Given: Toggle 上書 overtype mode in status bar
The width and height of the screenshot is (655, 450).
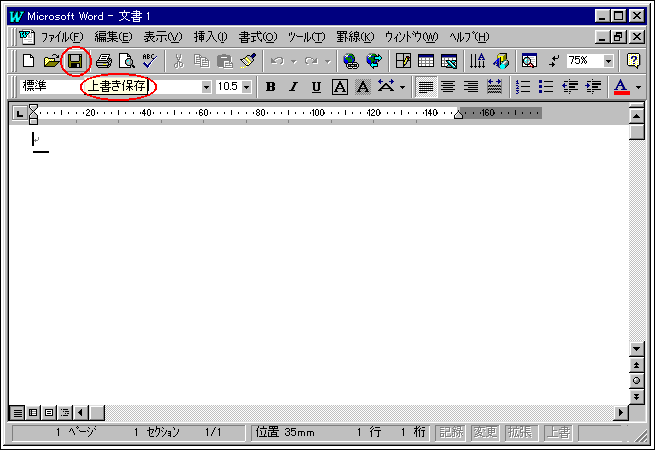Looking at the screenshot, I should pyautogui.click(x=559, y=432).
